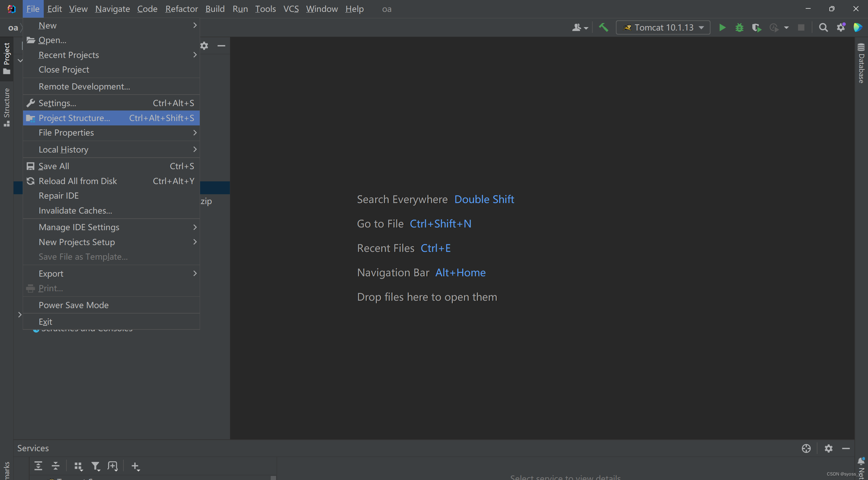Click the Build project hammer icon
Viewport: 868px width, 480px height.
(x=604, y=27)
